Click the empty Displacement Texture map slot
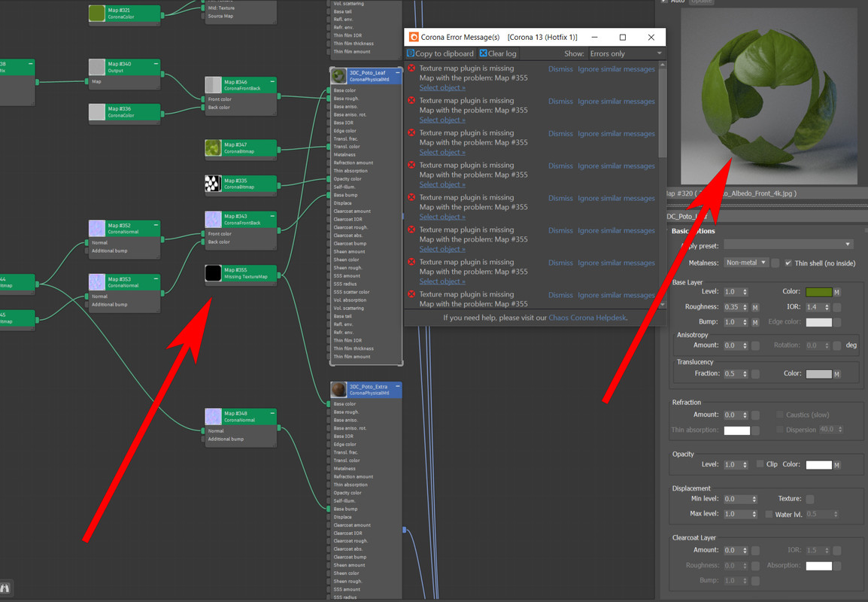The height and width of the screenshot is (602, 868). pos(810,499)
